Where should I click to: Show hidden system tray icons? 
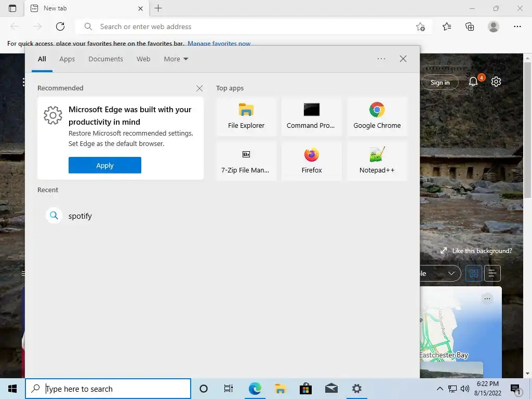[x=440, y=389]
